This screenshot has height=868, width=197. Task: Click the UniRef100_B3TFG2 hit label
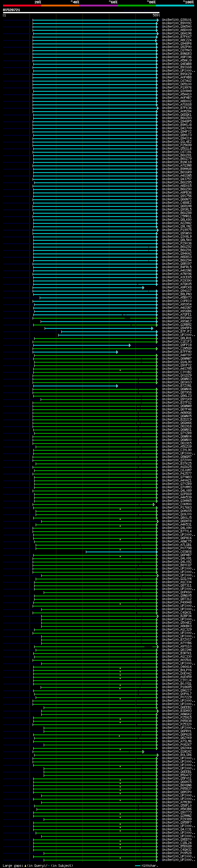tap(177, 403)
